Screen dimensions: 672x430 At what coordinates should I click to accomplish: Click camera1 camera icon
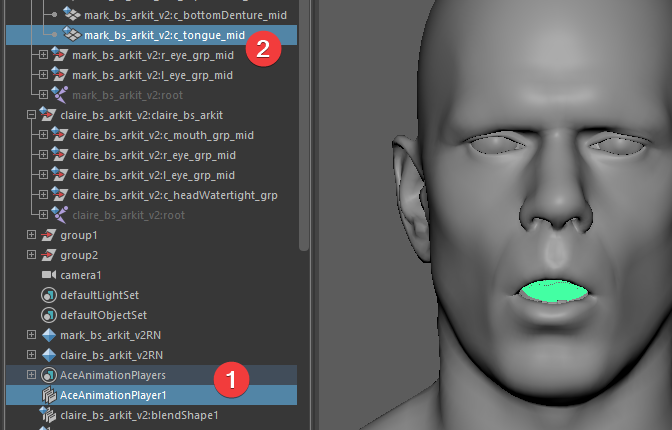[49, 274]
